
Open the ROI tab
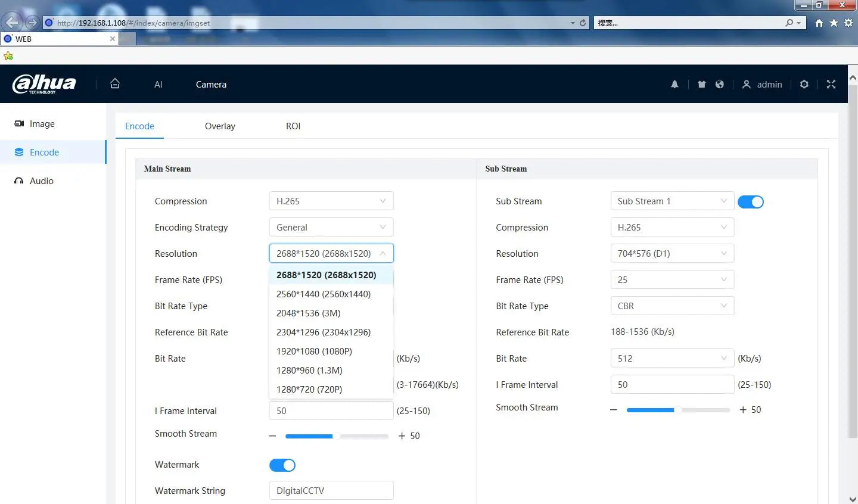pos(293,126)
